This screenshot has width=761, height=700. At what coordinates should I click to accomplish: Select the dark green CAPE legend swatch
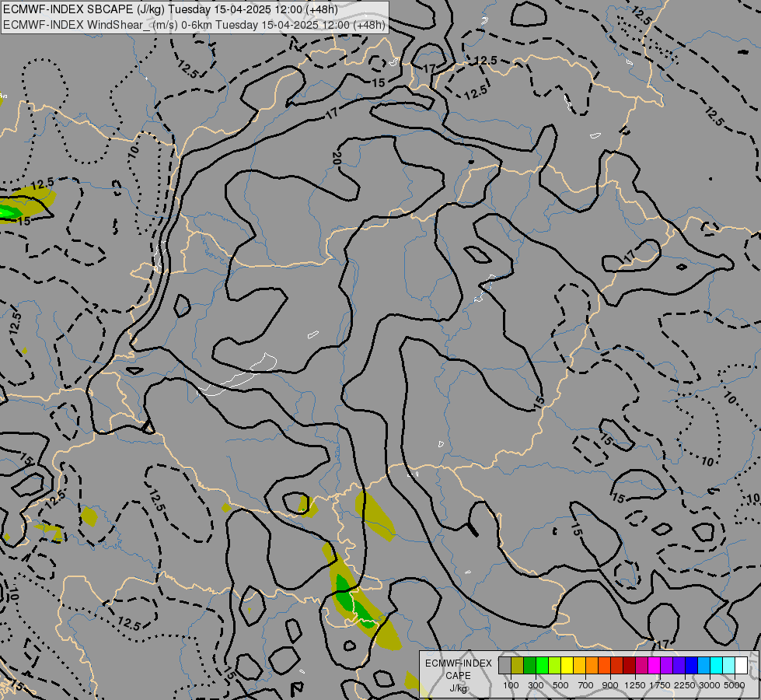529,666
